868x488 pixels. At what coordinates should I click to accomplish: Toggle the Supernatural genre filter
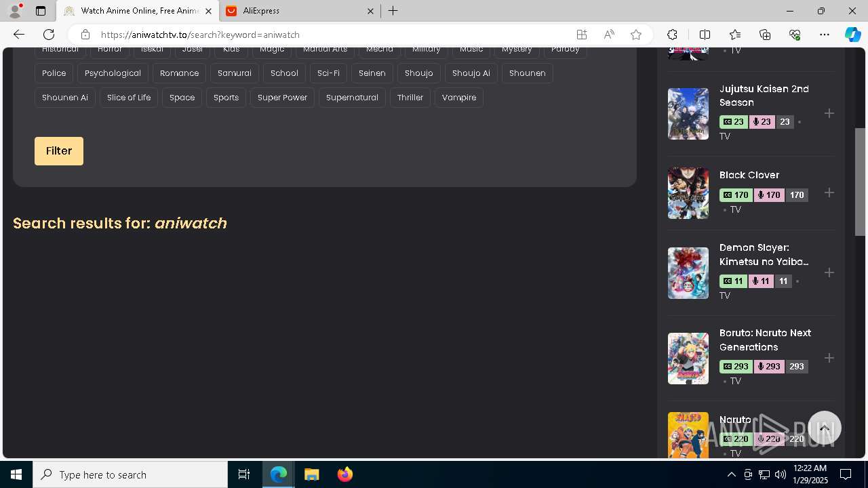(x=352, y=98)
